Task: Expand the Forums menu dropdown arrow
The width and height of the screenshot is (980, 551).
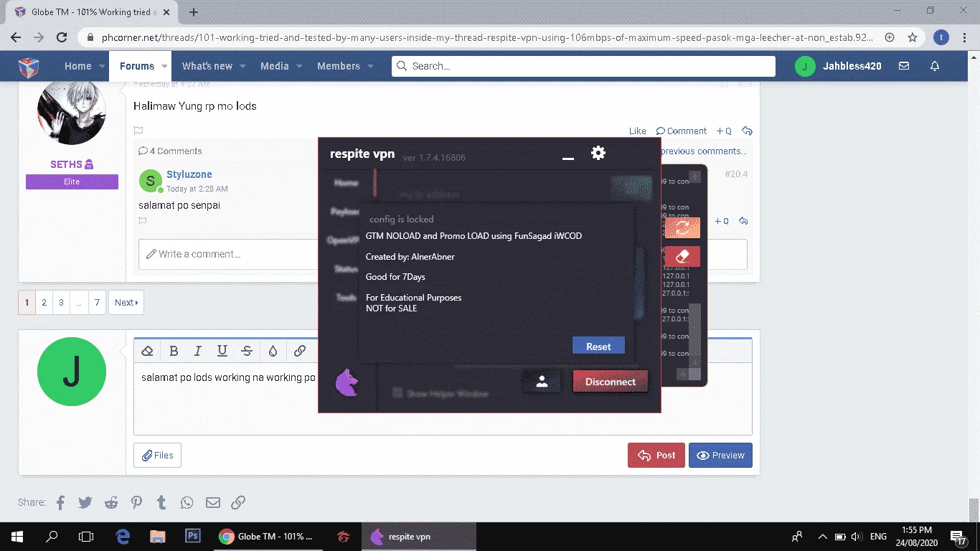Action: coord(164,66)
